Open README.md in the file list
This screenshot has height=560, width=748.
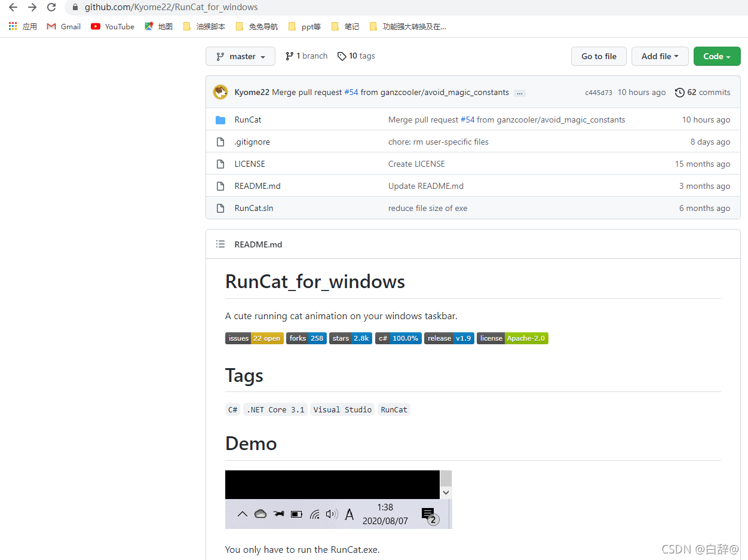pos(257,186)
